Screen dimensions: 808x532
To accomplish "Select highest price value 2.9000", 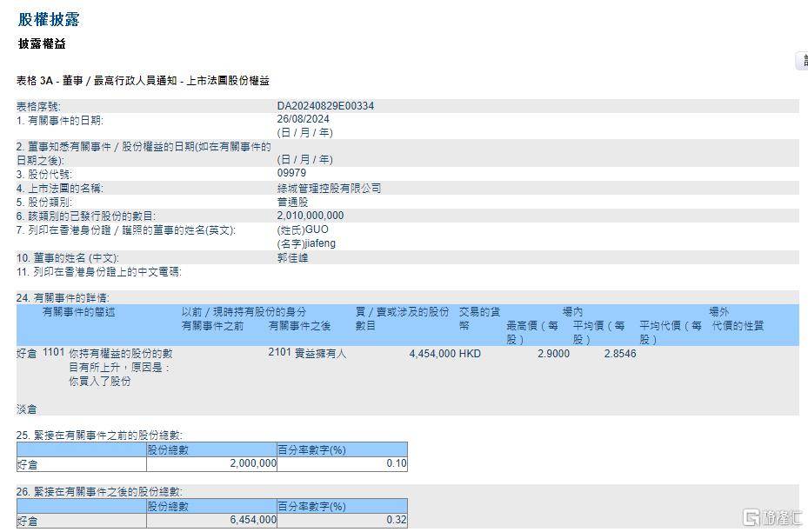I will click(x=553, y=354).
